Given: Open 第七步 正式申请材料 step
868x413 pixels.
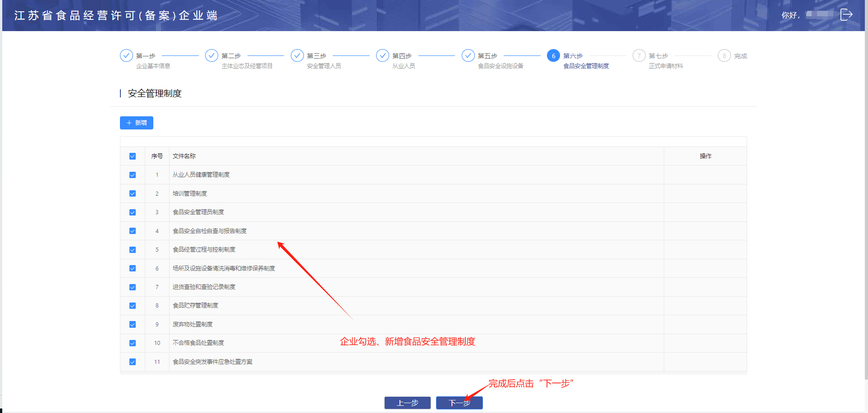Looking at the screenshot, I should pos(666,61).
